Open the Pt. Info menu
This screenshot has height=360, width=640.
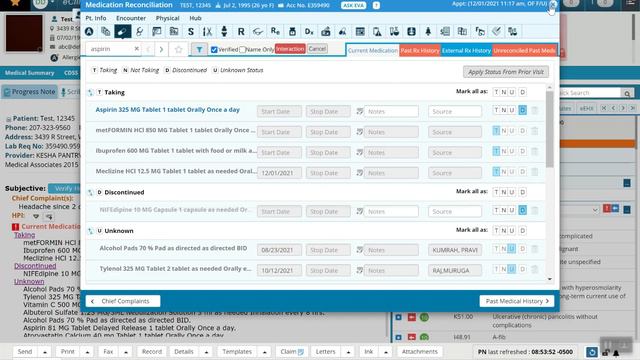coord(96,18)
